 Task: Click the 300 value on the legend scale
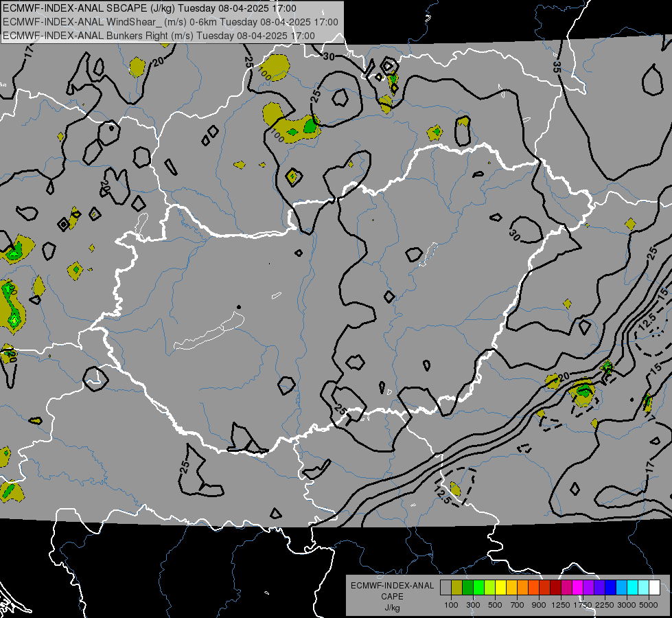(x=473, y=605)
